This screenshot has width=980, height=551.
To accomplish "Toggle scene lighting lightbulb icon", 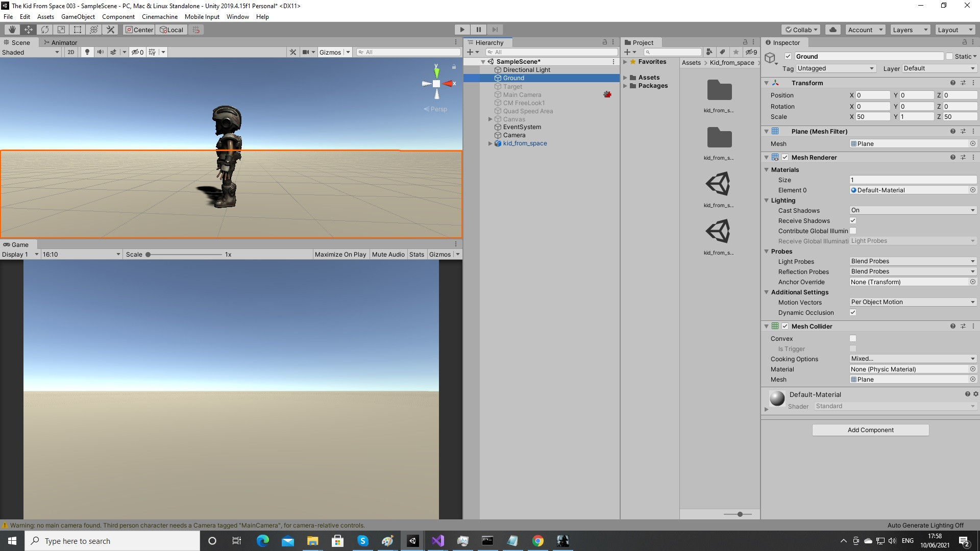I will point(87,52).
